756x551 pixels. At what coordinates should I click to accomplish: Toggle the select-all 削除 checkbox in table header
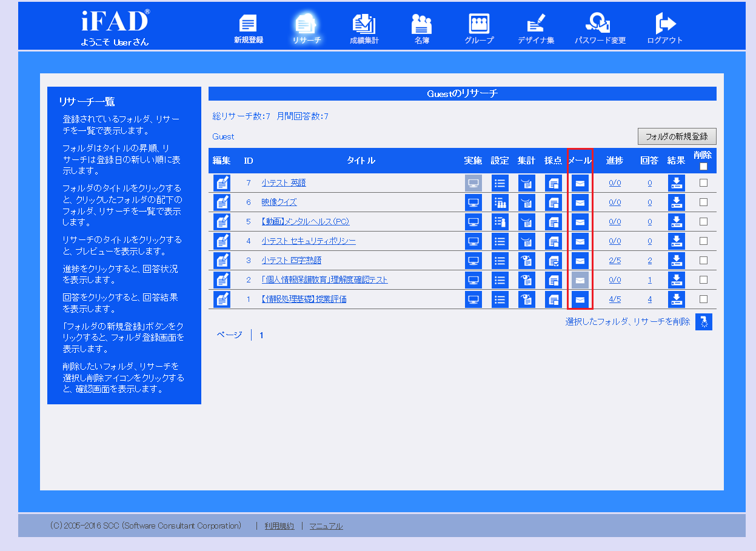coord(703,165)
